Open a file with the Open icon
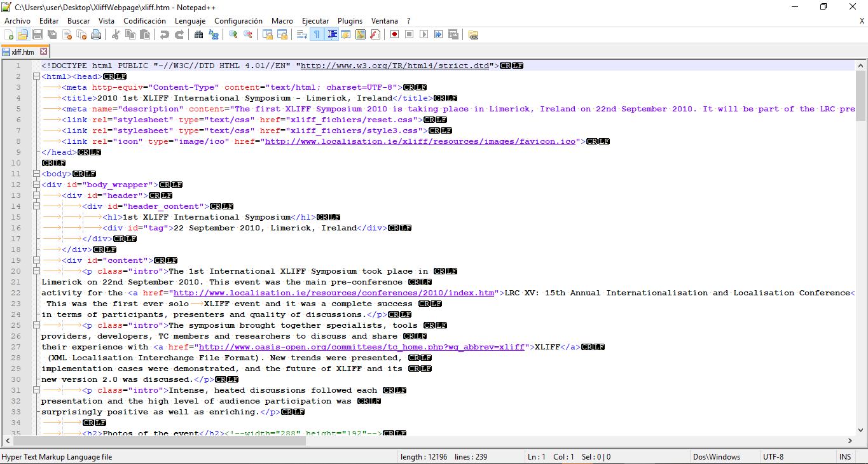Image resolution: width=868 pixels, height=464 pixels. (21, 34)
